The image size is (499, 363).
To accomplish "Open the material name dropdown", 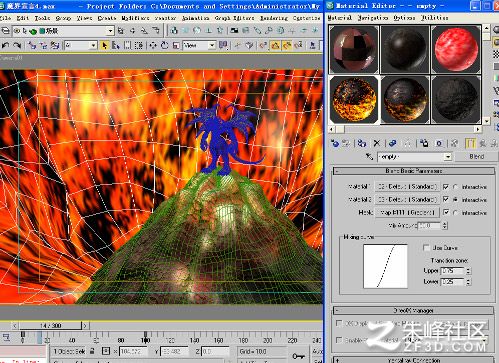I will point(448,156).
